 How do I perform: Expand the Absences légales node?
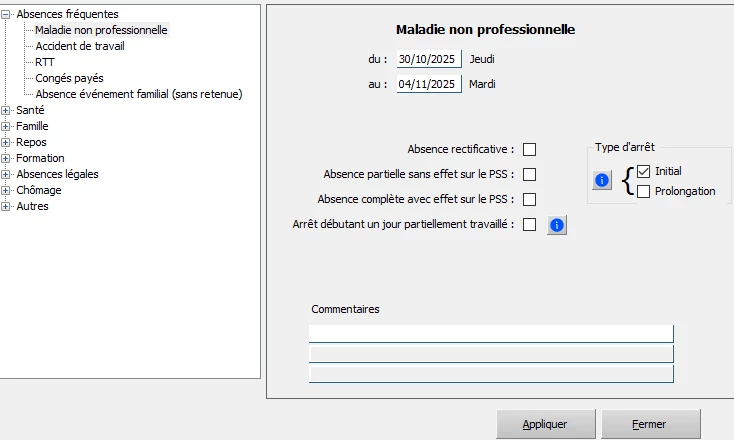tap(7, 175)
